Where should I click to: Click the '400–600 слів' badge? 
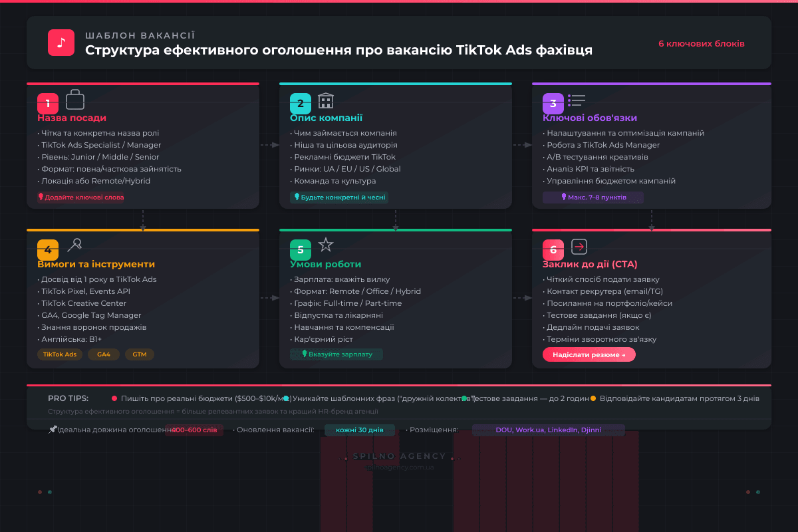(194, 430)
